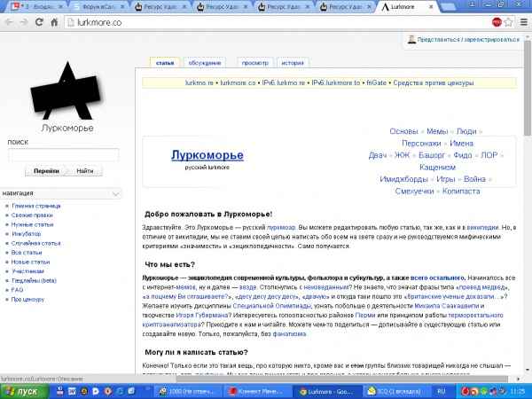
Task: Click the horizontal scrollbar at bottom
Action: (x=342, y=379)
